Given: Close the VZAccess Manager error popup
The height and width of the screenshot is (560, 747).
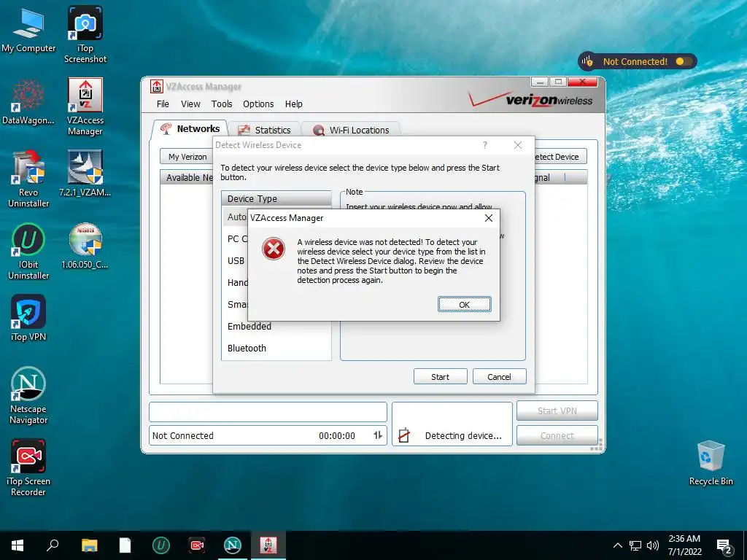Looking at the screenshot, I should (488, 218).
